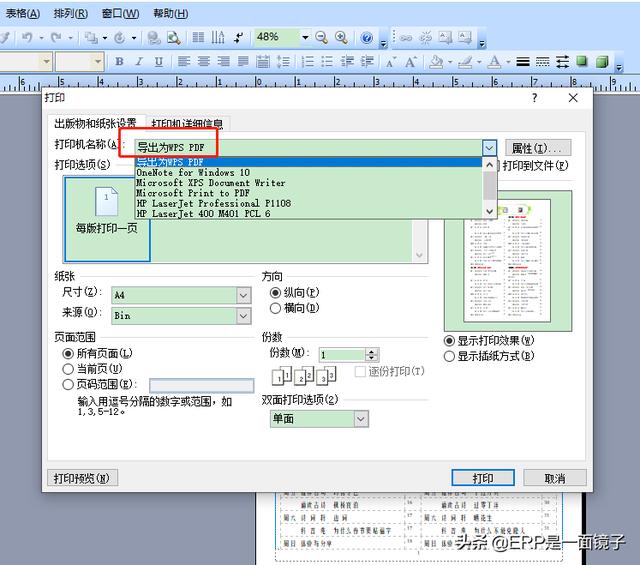Viewport: 640px width, 565px height.
Task: Open the zoom 48% dropdown arrow
Action: click(x=305, y=38)
